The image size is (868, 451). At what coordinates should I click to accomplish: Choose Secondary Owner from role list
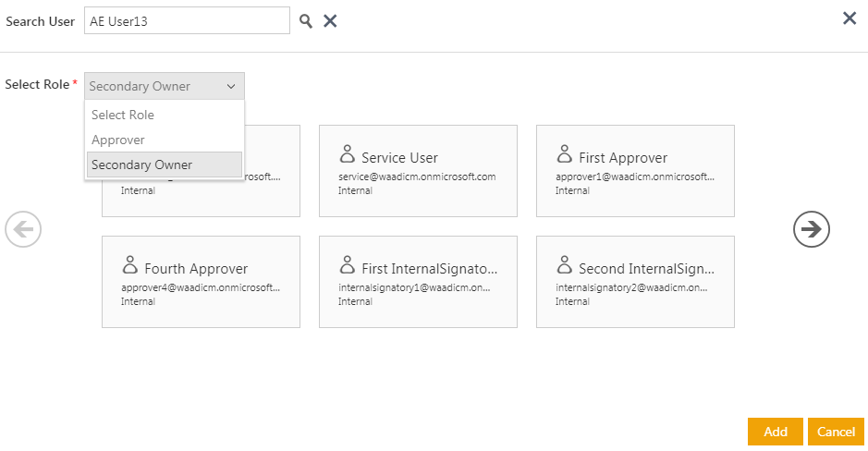(x=142, y=165)
